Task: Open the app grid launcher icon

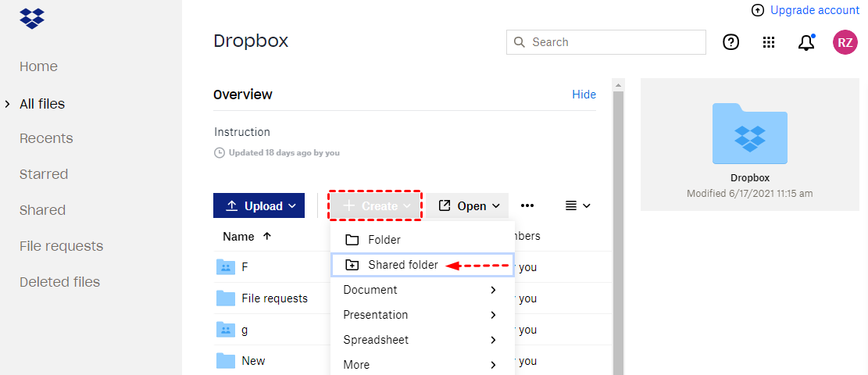Action: pos(768,42)
